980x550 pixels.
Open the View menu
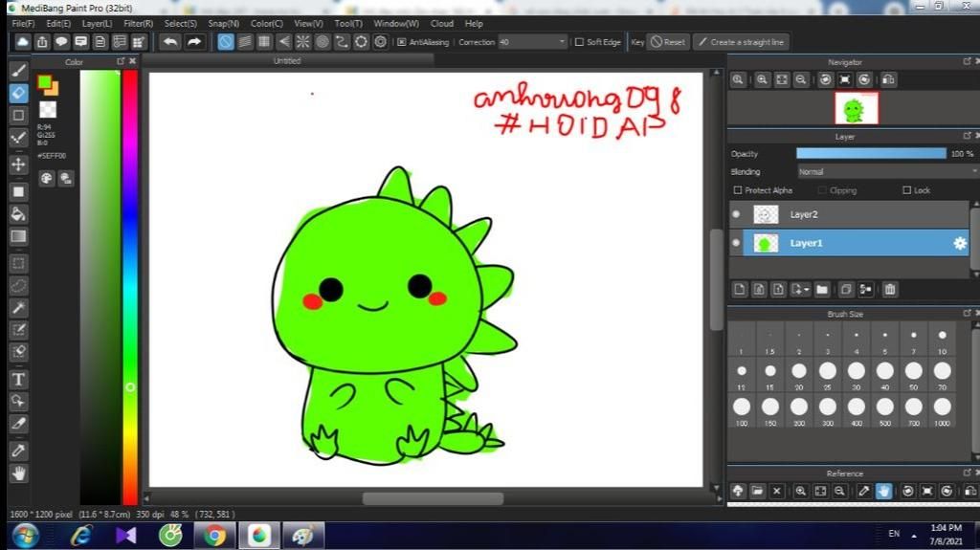pyautogui.click(x=308, y=23)
